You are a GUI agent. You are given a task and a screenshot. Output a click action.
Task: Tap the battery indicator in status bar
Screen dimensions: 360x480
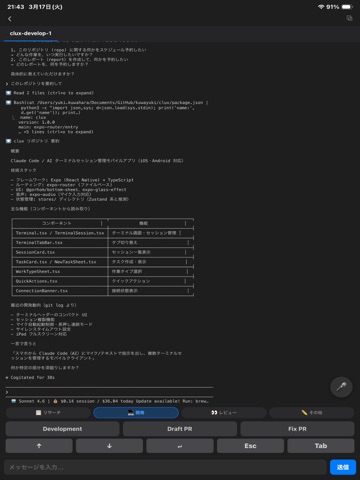(x=347, y=7)
